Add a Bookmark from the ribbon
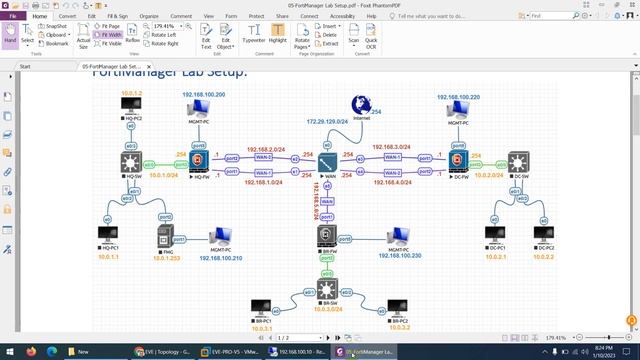The height and width of the screenshot is (360, 640). point(53,43)
